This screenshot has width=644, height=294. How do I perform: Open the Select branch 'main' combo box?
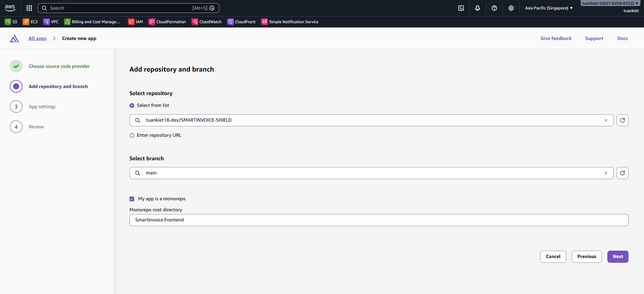tap(370, 173)
